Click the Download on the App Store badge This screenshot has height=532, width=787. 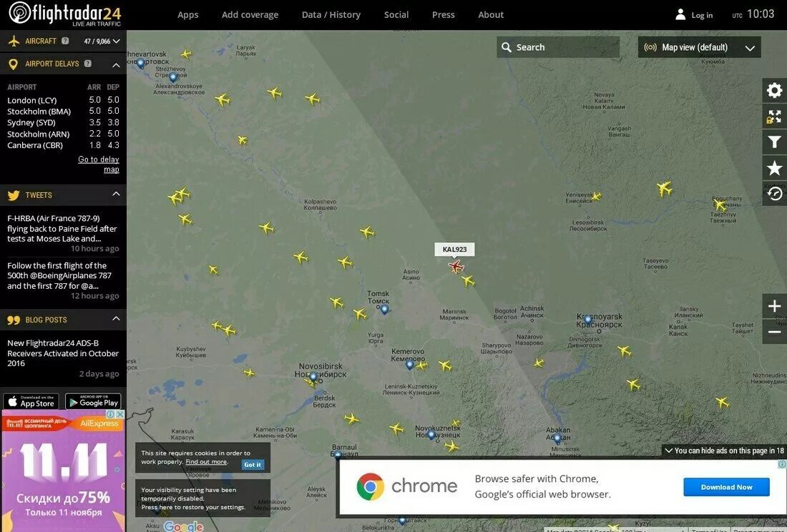pos(31,401)
